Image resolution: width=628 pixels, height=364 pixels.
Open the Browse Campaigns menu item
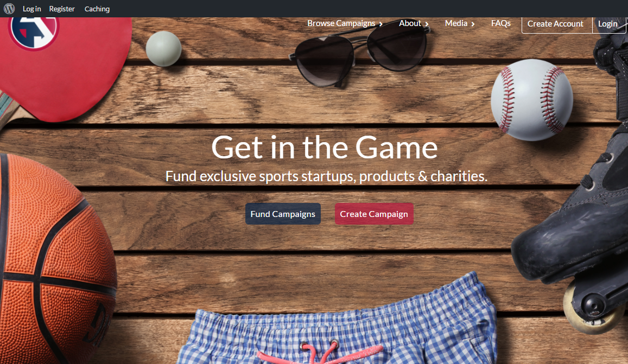point(341,23)
